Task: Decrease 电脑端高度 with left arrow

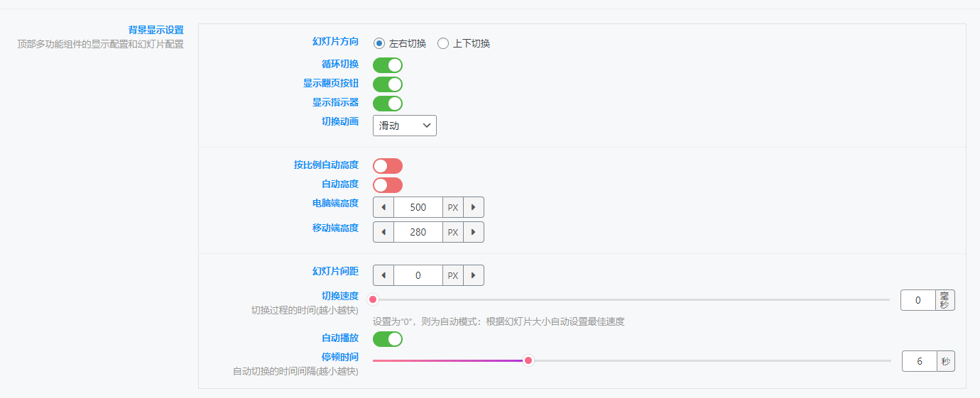Action: pyautogui.click(x=383, y=207)
